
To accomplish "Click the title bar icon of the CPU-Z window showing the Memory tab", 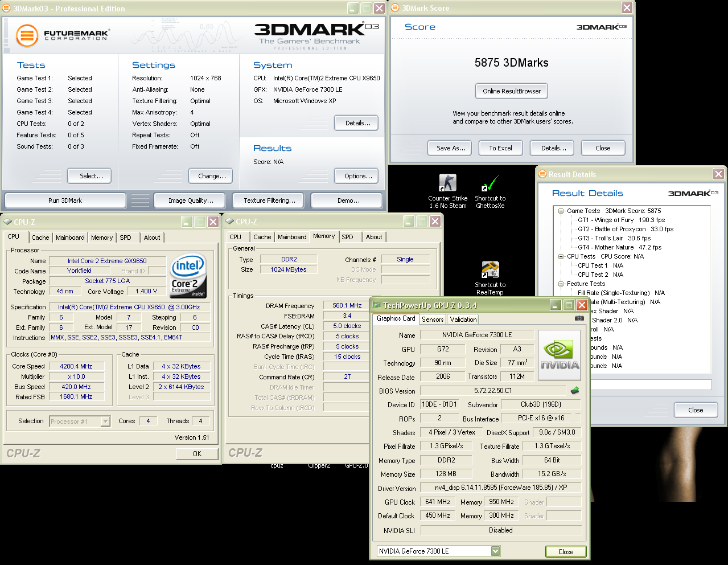I will coord(229,221).
